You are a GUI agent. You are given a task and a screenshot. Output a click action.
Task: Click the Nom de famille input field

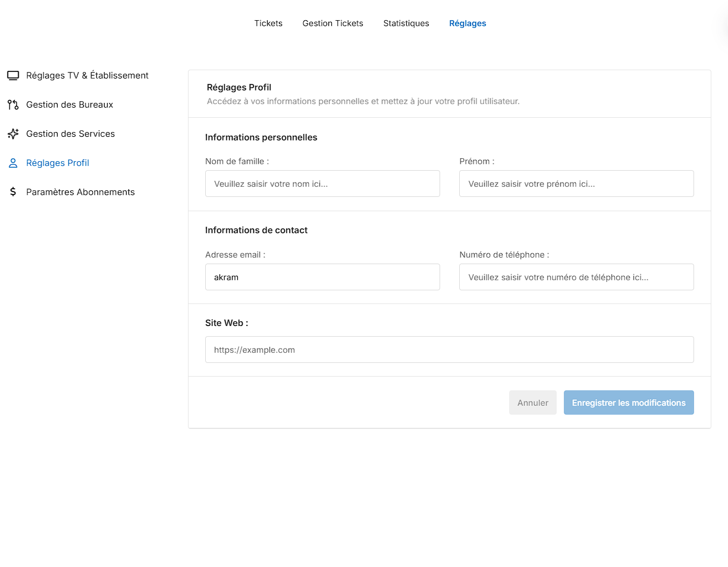click(322, 184)
